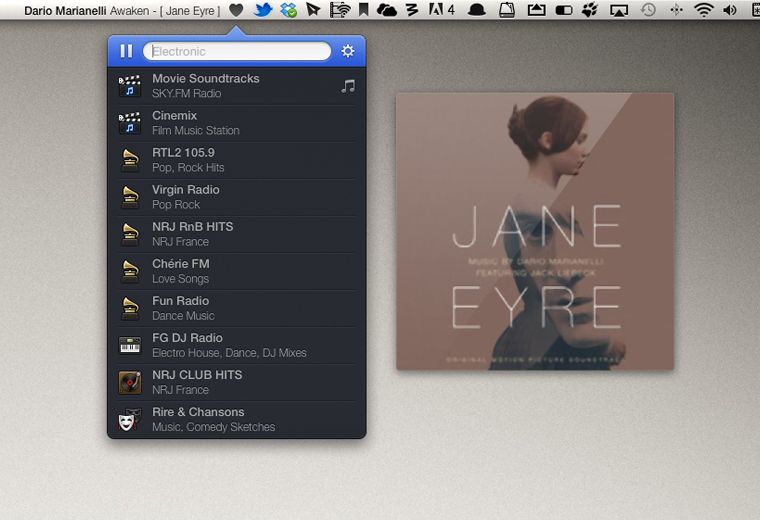Click the Rire & Chansons theater masks icon
This screenshot has height=520, width=760.
(129, 419)
